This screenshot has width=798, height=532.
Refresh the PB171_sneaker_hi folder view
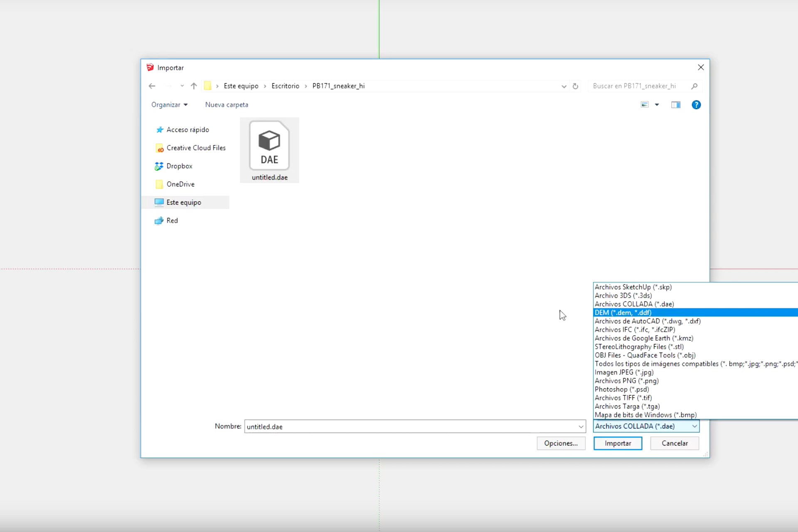click(x=575, y=86)
